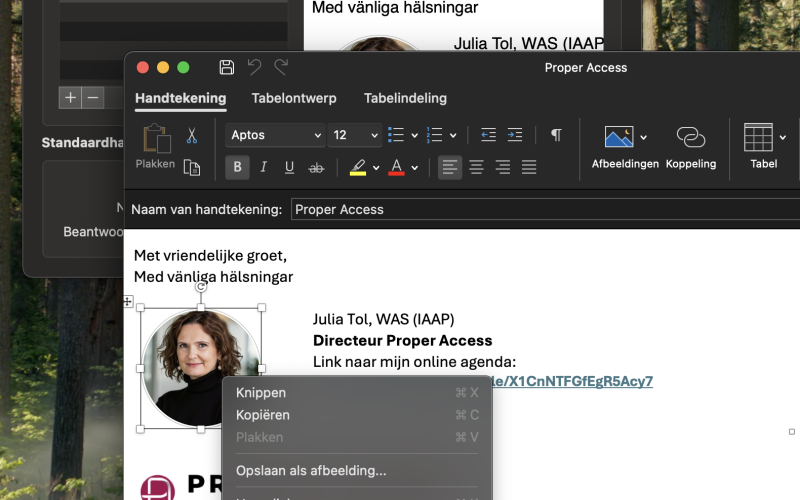Expand numbered list style options

(453, 136)
